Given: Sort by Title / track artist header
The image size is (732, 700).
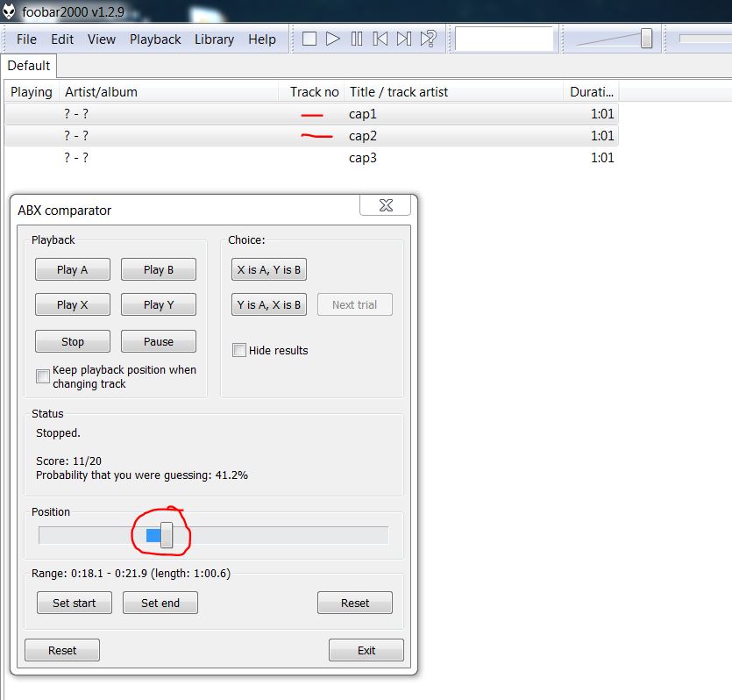Looking at the screenshot, I should [x=454, y=92].
